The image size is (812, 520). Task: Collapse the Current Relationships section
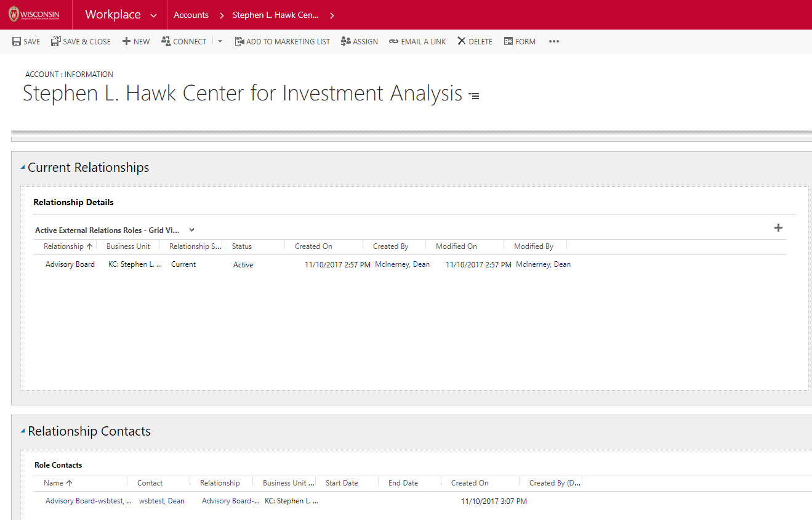pyautogui.click(x=23, y=168)
